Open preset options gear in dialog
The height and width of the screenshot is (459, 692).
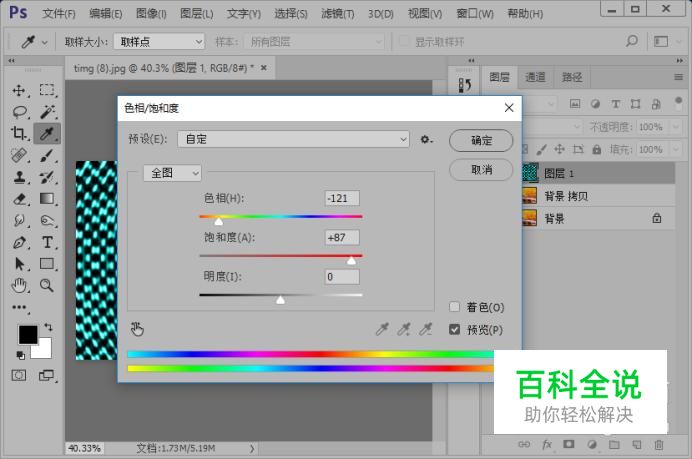(427, 140)
